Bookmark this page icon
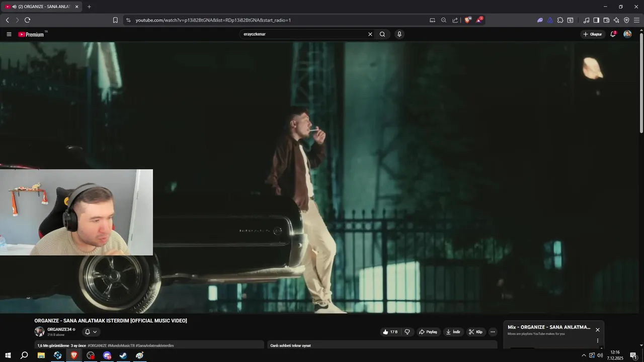The width and height of the screenshot is (644, 362). pos(115,20)
